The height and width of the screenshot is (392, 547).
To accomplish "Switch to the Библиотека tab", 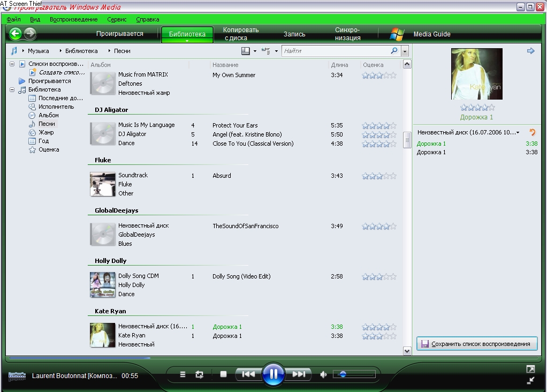I will 187,34.
